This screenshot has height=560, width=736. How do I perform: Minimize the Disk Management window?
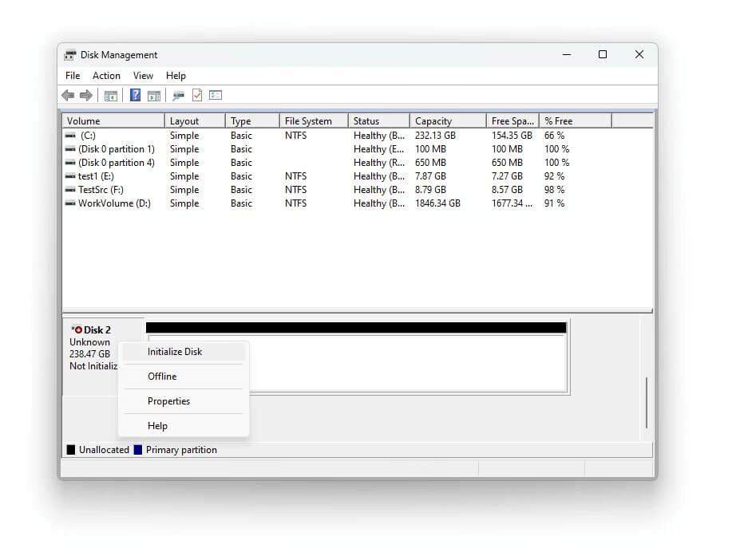[x=567, y=55]
